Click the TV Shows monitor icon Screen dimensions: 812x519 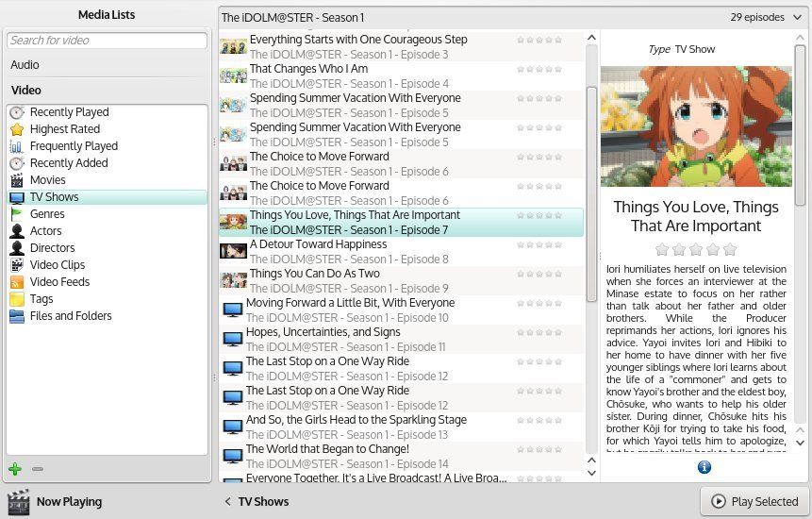[17, 197]
